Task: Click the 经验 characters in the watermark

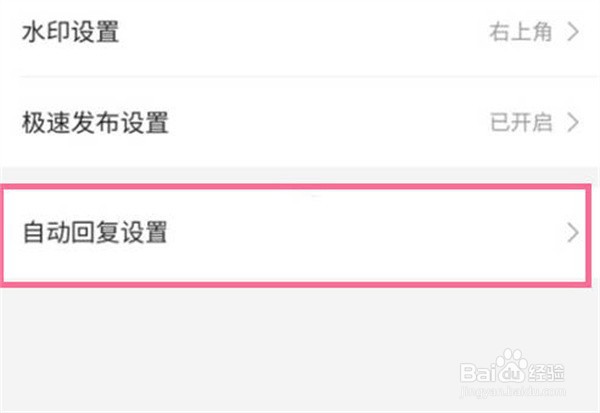Action: click(x=546, y=372)
